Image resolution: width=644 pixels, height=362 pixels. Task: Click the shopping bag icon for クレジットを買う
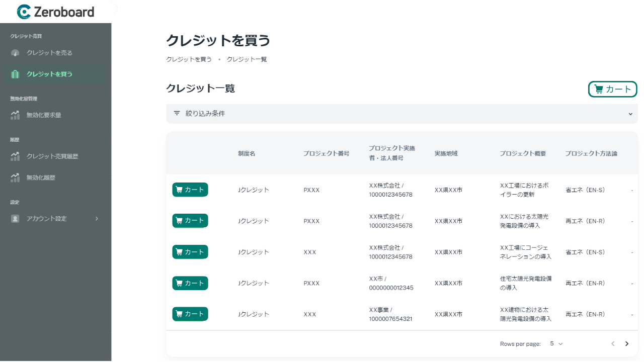click(x=16, y=74)
